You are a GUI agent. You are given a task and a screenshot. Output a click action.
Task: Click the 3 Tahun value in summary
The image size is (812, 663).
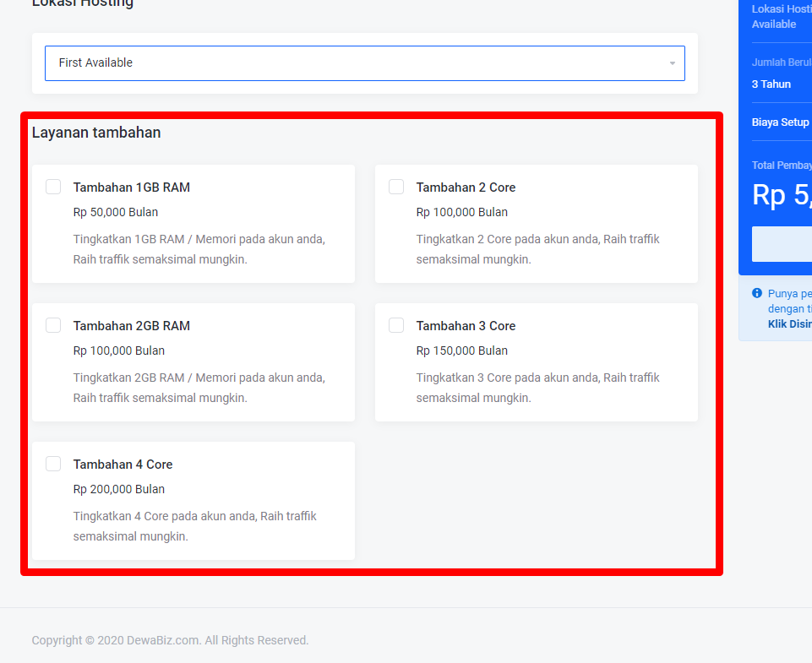(x=771, y=84)
